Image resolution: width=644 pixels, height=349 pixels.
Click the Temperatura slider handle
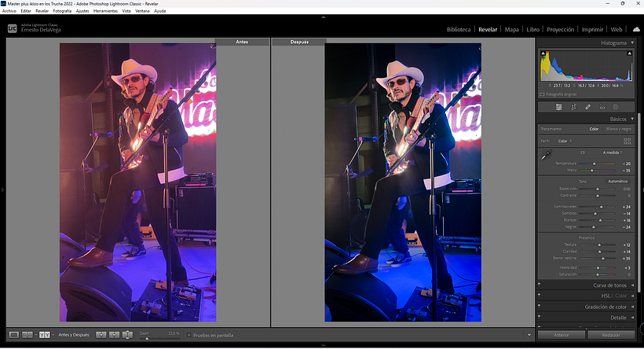click(x=594, y=163)
